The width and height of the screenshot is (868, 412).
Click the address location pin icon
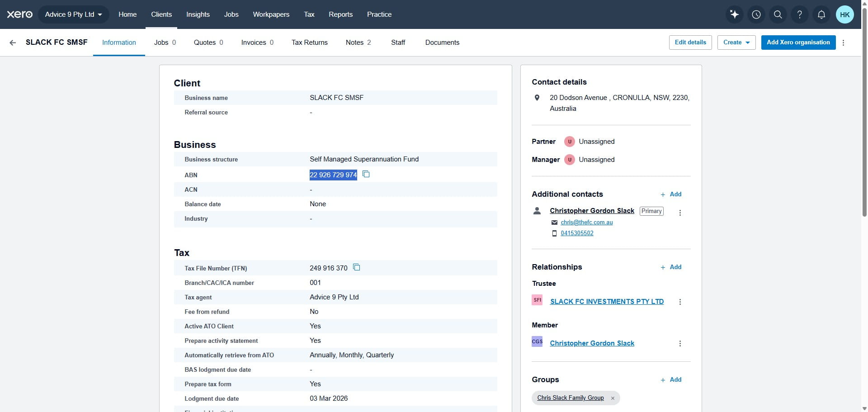click(x=537, y=98)
